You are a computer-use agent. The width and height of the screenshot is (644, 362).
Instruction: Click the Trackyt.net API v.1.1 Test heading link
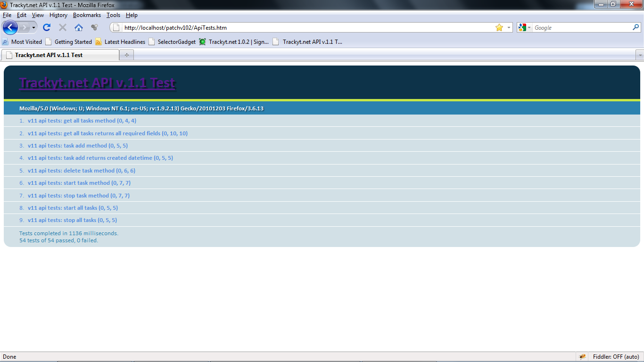(97, 83)
